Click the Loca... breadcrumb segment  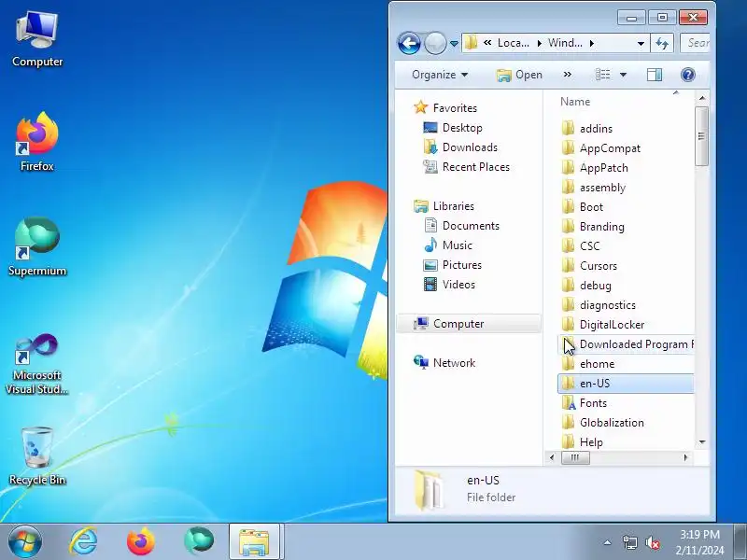513,43
